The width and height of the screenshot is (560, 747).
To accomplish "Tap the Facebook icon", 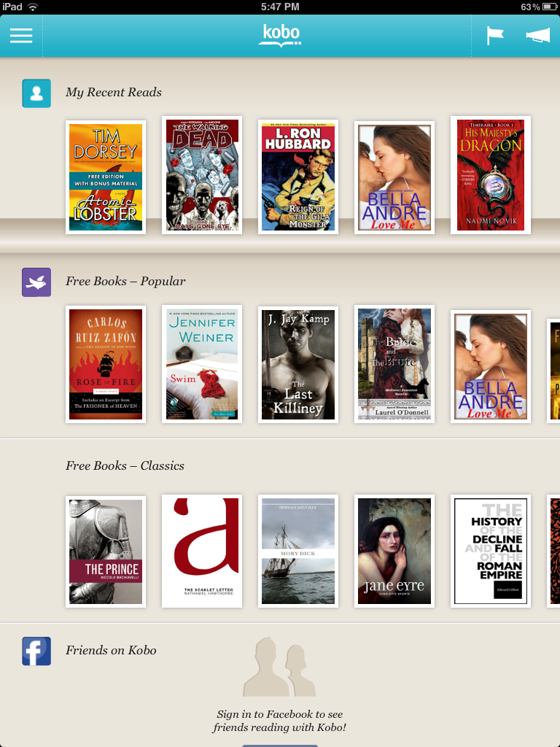I will (36, 651).
